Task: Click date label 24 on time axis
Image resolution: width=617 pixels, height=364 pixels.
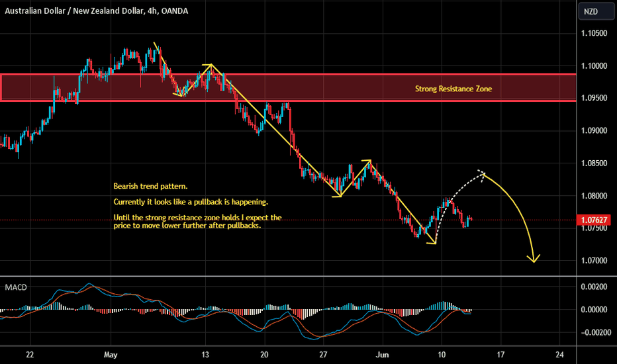Action: coord(559,355)
